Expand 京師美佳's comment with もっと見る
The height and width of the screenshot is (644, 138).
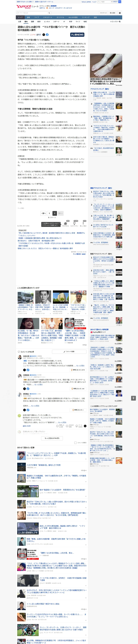pyautogui.click(x=39, y=384)
